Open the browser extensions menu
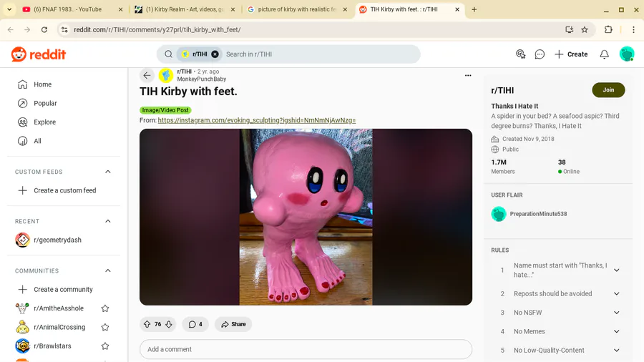644x362 pixels. [x=608, y=29]
